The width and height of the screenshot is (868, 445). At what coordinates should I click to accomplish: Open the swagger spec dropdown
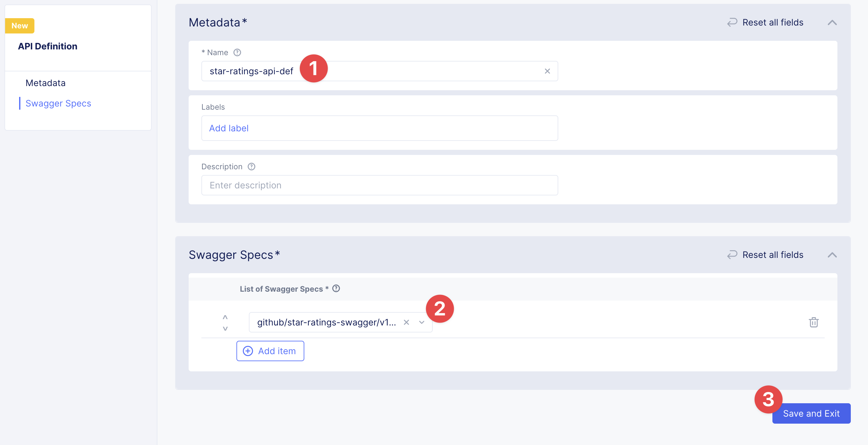click(x=422, y=322)
